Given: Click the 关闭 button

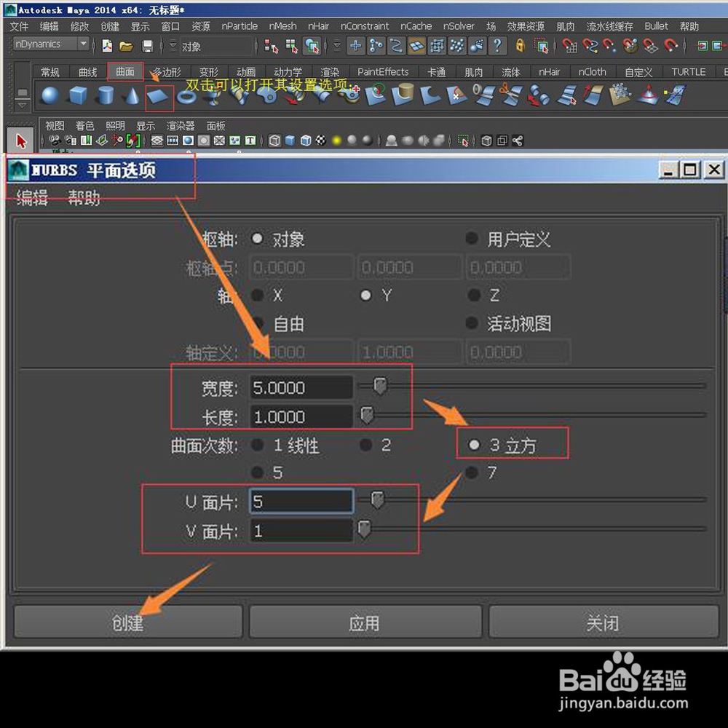Looking at the screenshot, I should (603, 622).
